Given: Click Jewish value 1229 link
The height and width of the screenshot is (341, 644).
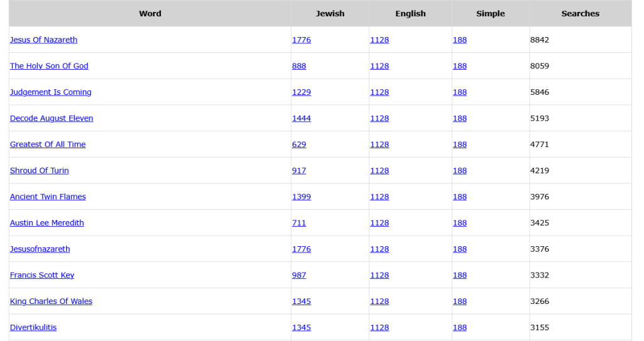Looking at the screenshot, I should (x=301, y=92).
